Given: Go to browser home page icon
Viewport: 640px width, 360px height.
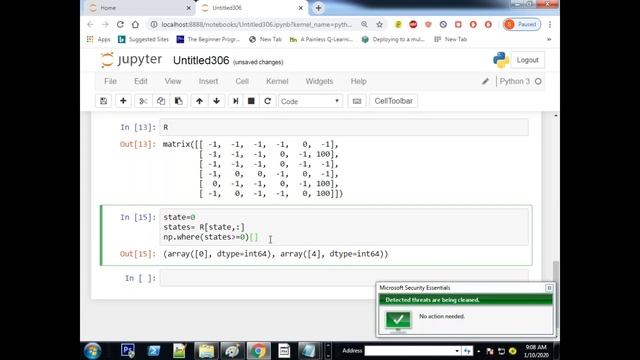Looking at the screenshot, I should coord(135,24).
